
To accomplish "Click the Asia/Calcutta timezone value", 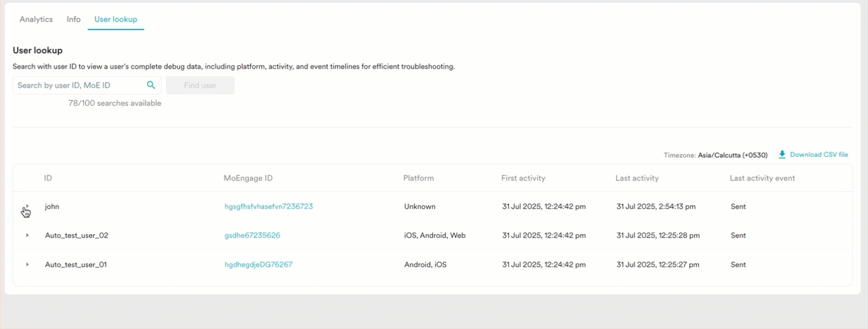I will point(733,155).
